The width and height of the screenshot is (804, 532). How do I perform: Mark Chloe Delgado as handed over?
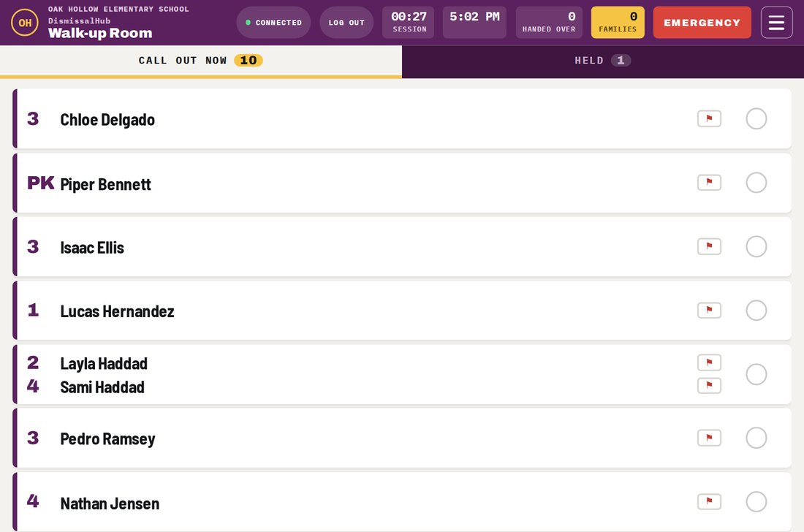[x=756, y=119]
